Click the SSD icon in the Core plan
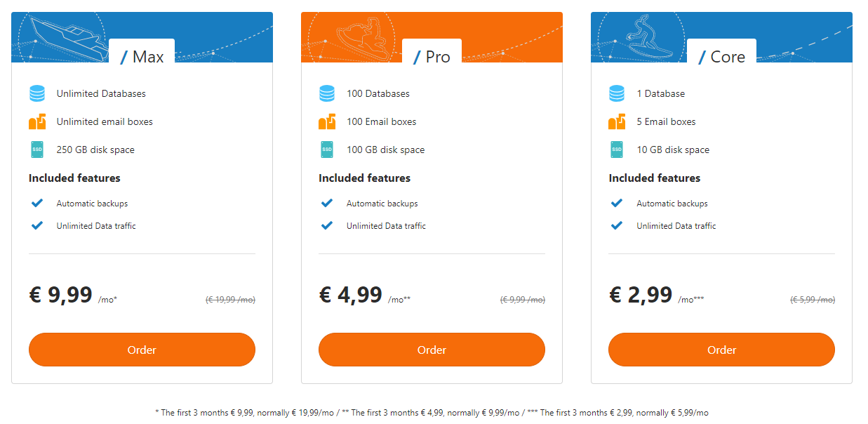Screen dimensions: 868x424 click(x=617, y=149)
